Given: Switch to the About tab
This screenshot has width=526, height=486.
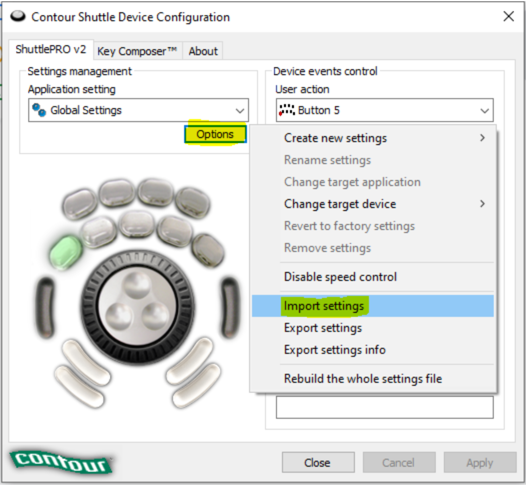Looking at the screenshot, I should pyautogui.click(x=203, y=51).
